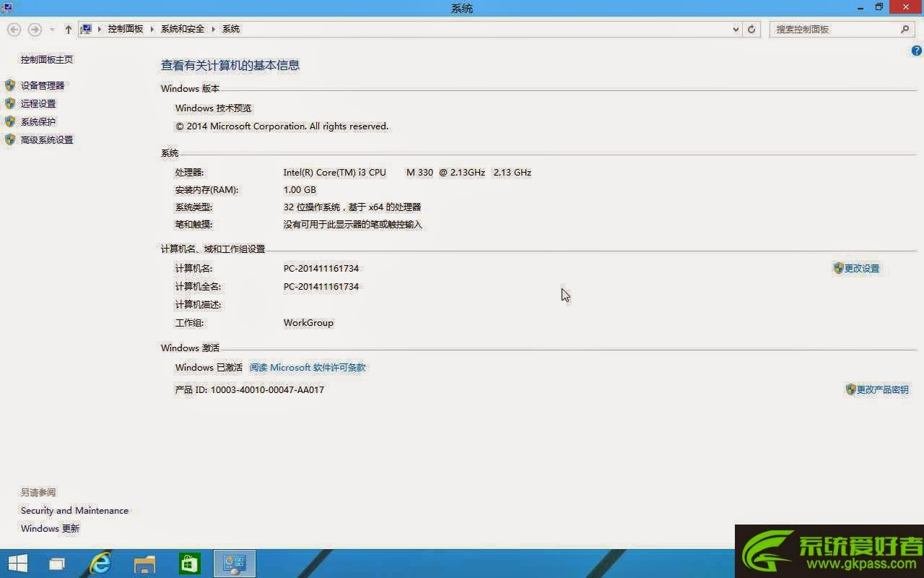924x578 pixels.
Task: Open the recent locations dropdown arrow
Action: [52, 30]
